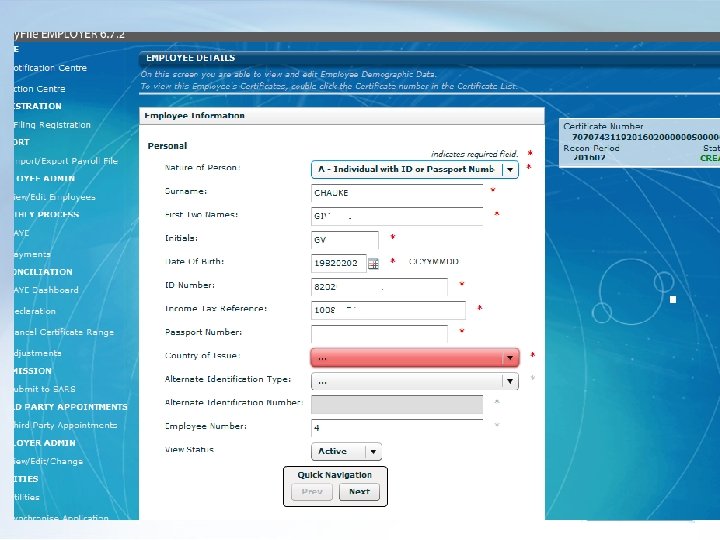Open PAYE Dashboard sidebar item
The width and height of the screenshot is (720, 540).
[x=46, y=290]
